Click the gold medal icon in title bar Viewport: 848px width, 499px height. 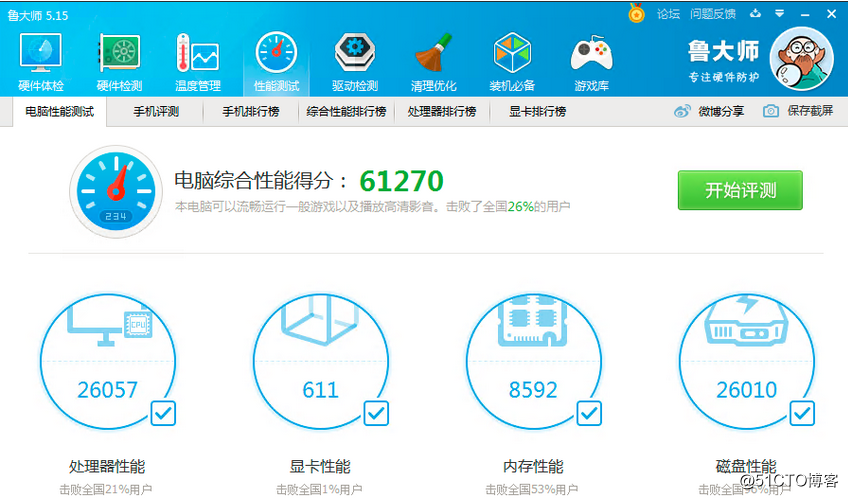point(637,13)
